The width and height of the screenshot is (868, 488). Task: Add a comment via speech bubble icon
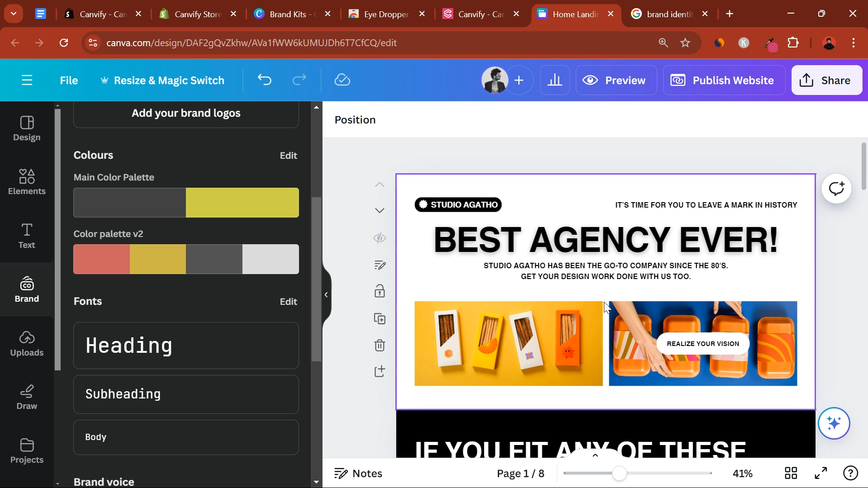coord(836,189)
